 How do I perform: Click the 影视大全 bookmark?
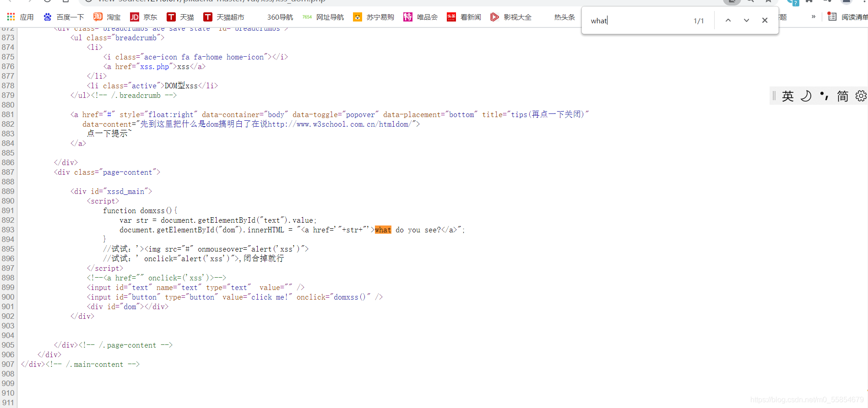pos(511,17)
